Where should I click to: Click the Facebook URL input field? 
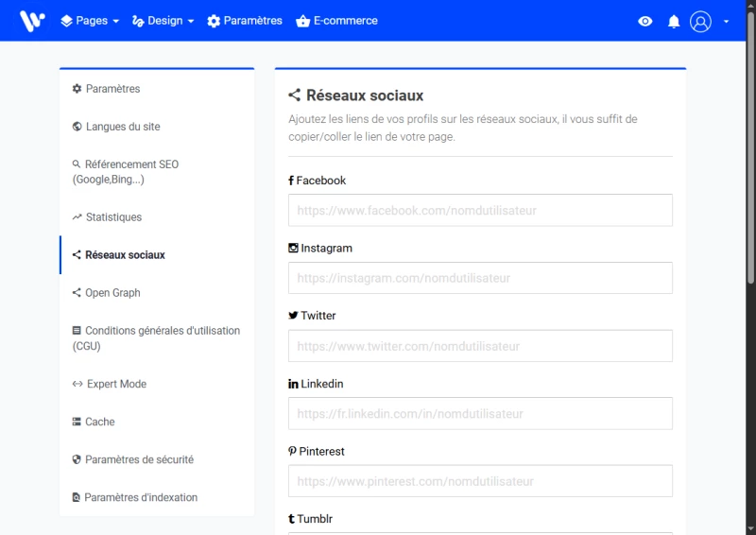coord(480,211)
